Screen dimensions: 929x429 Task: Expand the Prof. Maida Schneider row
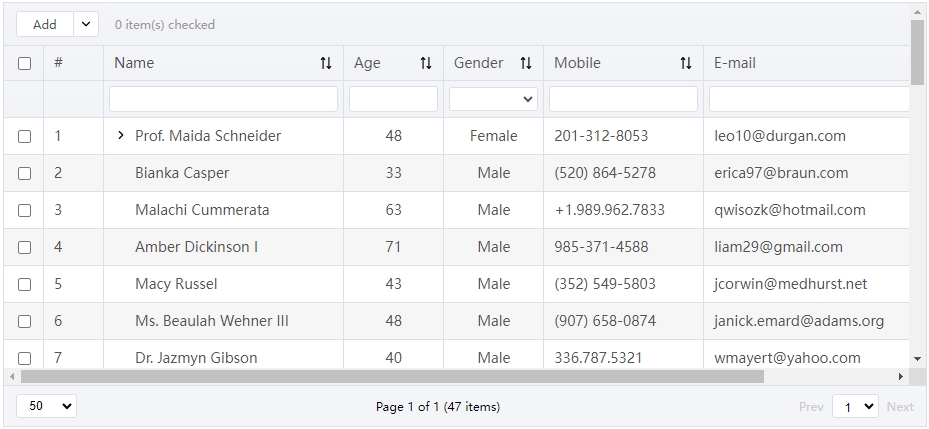pos(121,136)
